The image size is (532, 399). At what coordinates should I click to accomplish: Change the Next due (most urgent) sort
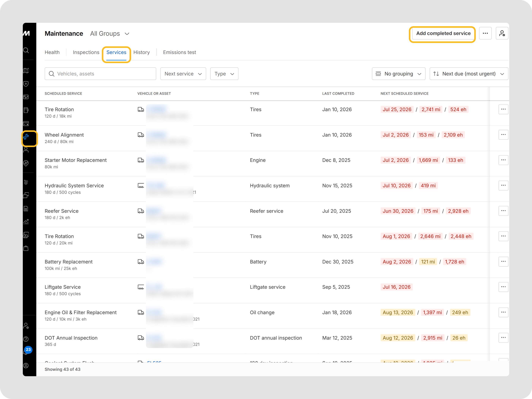pos(469,74)
